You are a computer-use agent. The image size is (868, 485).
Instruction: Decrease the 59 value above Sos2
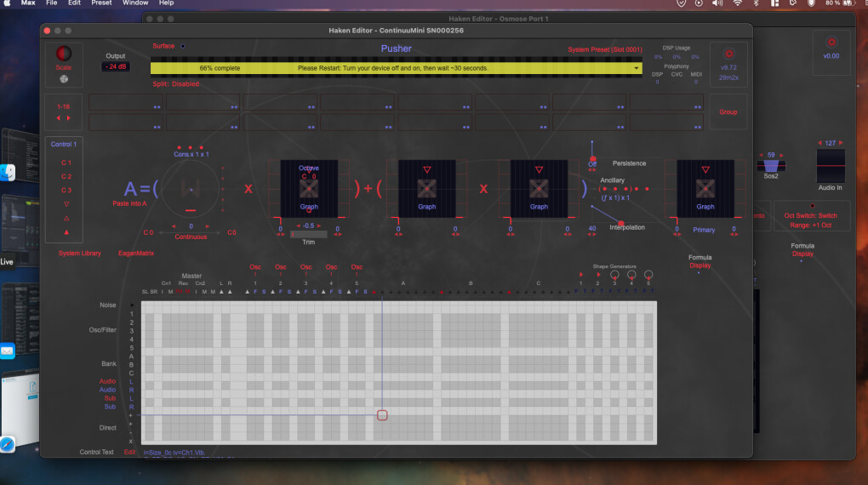point(761,155)
